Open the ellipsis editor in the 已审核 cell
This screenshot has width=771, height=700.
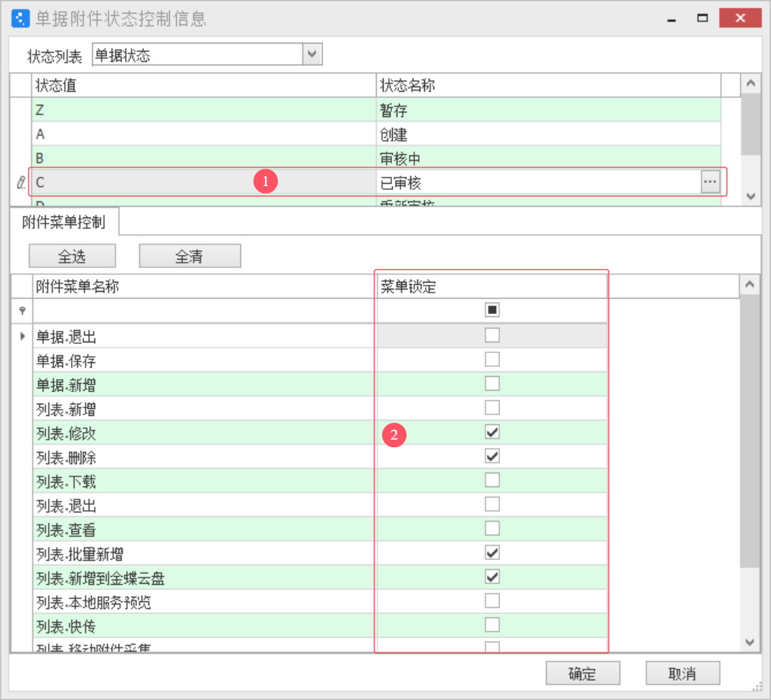pyautogui.click(x=710, y=182)
